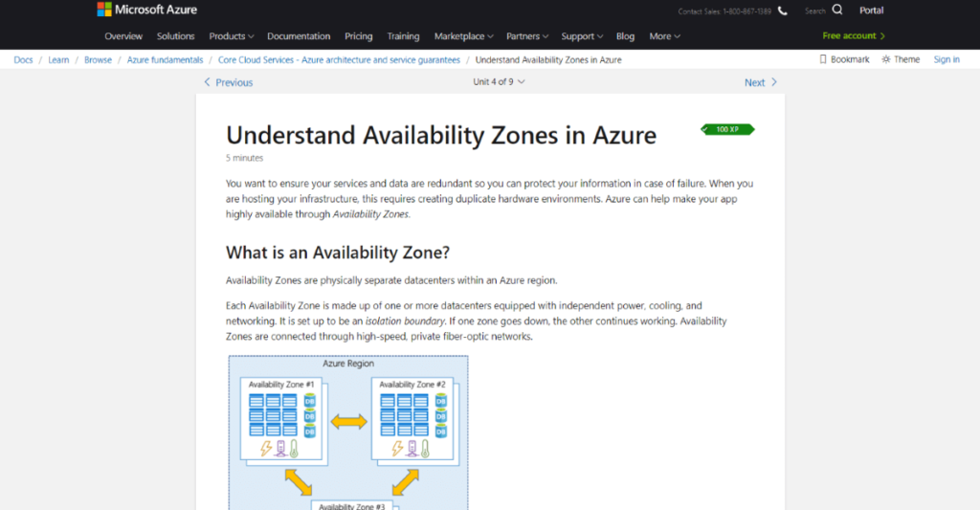The width and height of the screenshot is (980, 510).
Task: Expand the Products dropdown
Action: click(232, 36)
